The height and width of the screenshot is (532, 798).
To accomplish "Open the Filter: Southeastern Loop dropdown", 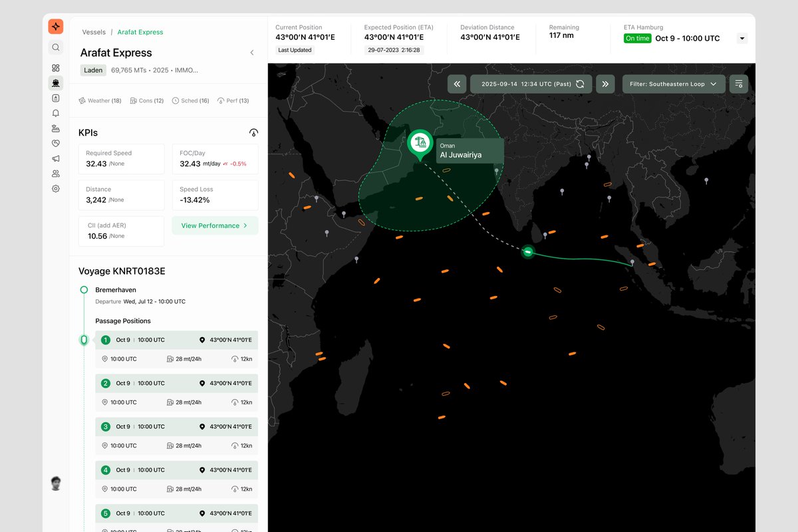I will click(674, 84).
